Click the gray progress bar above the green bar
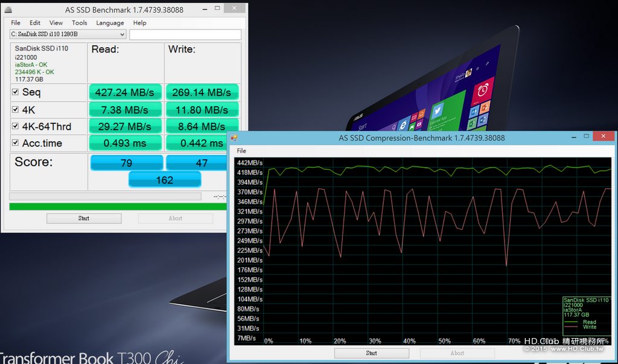 point(105,196)
